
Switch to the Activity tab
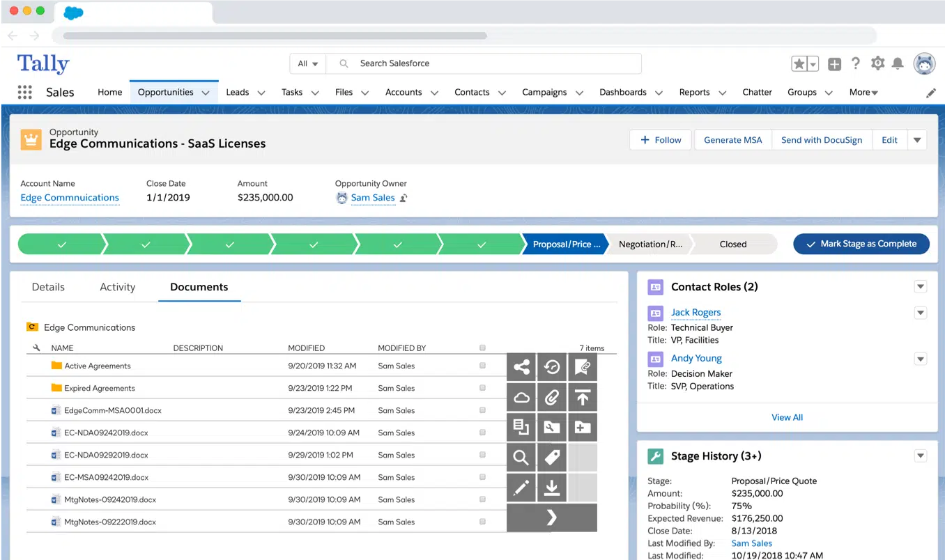pyautogui.click(x=117, y=286)
